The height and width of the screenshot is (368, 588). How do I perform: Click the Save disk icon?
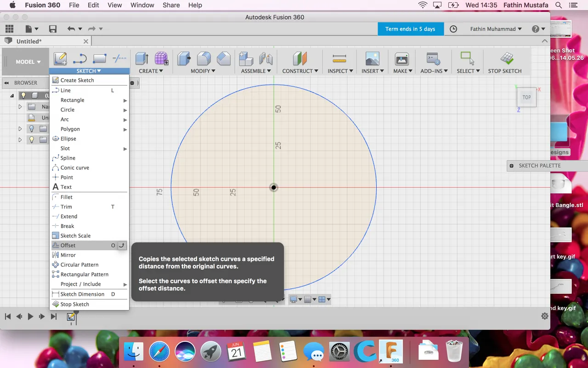[53, 29]
